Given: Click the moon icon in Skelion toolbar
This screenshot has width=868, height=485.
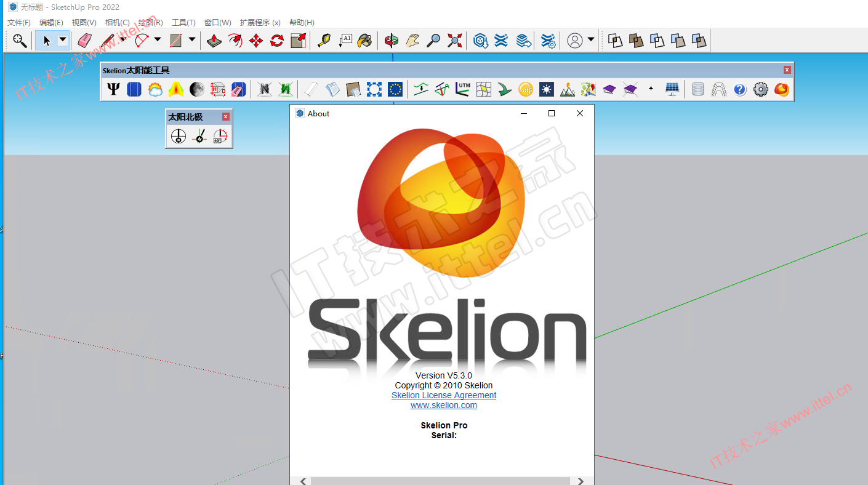Looking at the screenshot, I should [197, 89].
